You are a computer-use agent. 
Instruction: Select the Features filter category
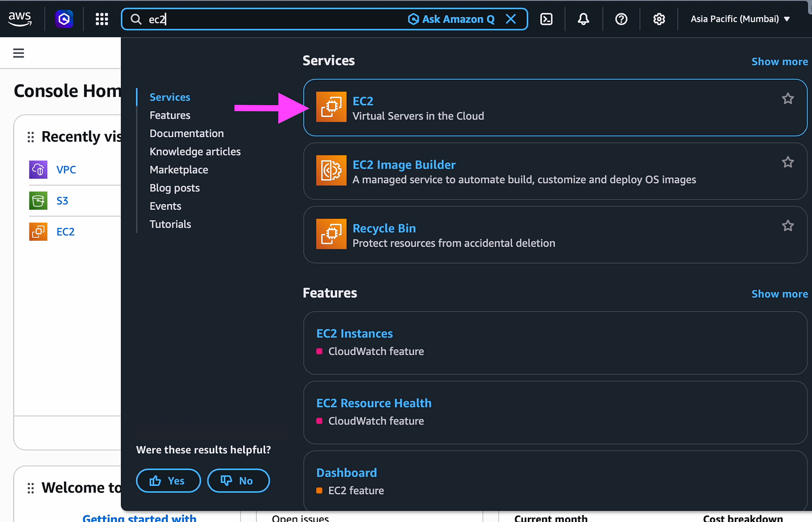click(170, 115)
